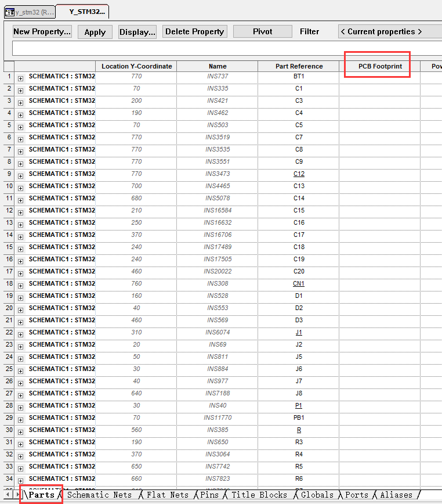Click the Part Reference cell R5

(x=299, y=466)
